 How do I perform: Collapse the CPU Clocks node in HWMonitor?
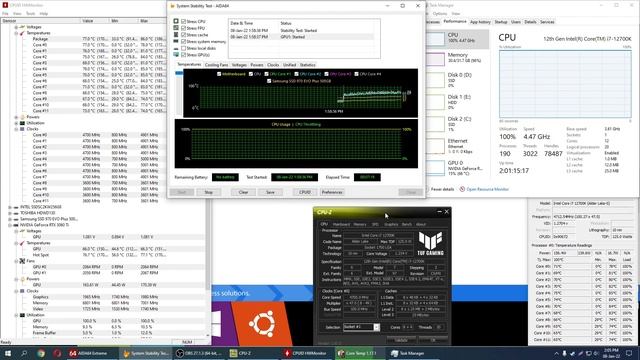point(16,129)
